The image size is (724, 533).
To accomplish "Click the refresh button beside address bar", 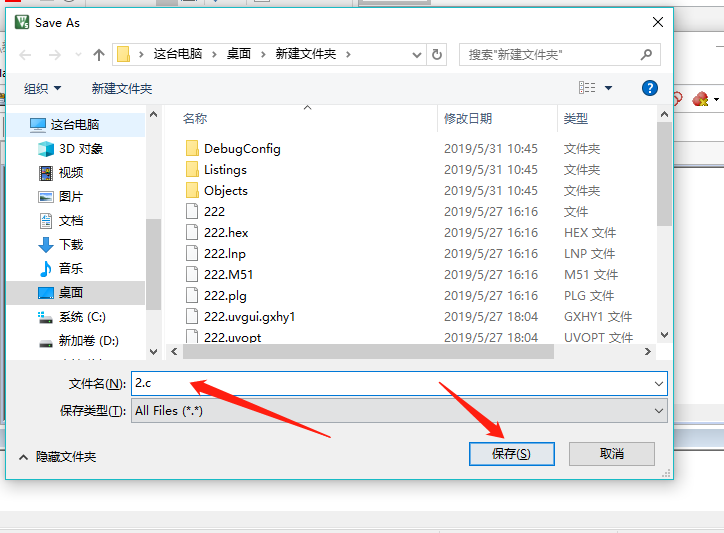I will (x=436, y=55).
